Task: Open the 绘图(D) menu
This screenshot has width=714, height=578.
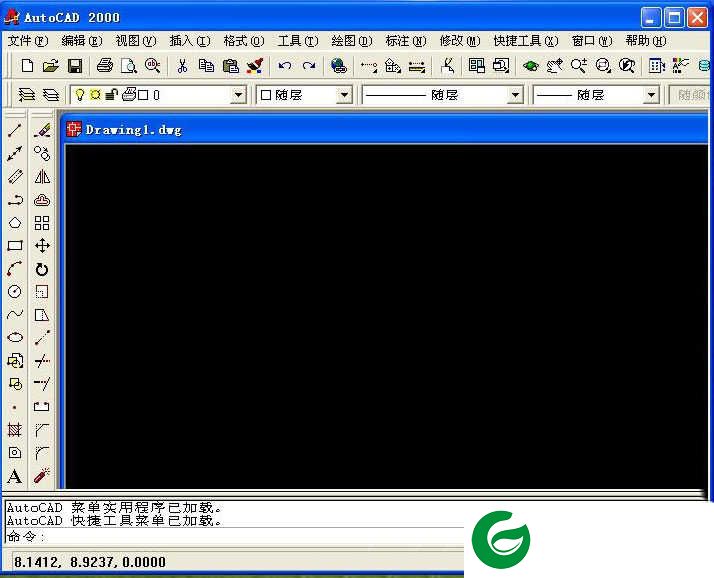Action: click(352, 41)
